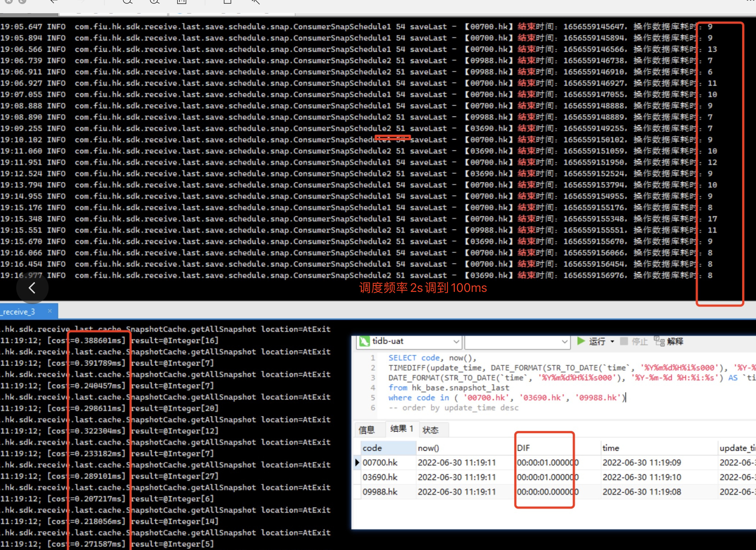This screenshot has height=550, width=756.
Task: Switch to the 信息 tab
Action: pos(367,430)
